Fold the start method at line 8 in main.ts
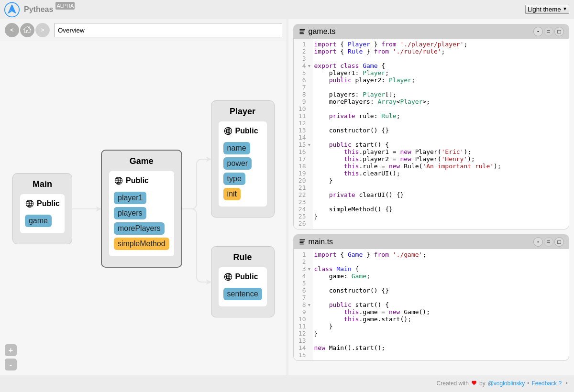 tap(309, 305)
